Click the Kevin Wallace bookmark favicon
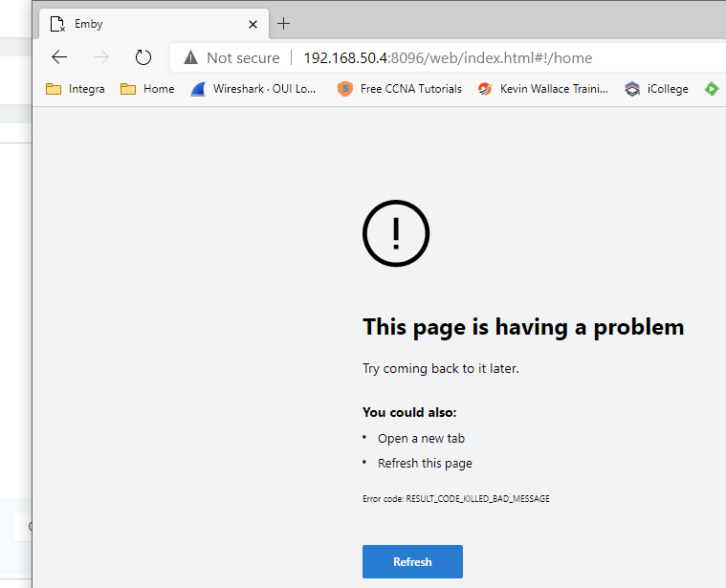This screenshot has width=726, height=588. 485,89
